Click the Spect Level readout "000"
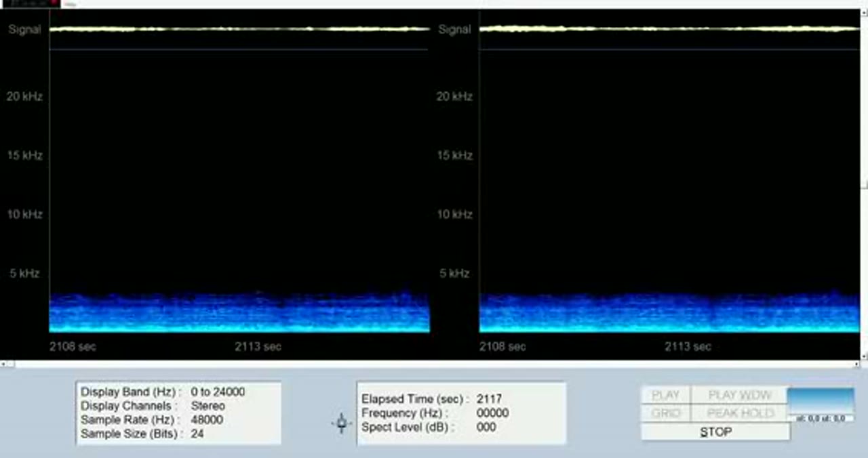 point(486,428)
